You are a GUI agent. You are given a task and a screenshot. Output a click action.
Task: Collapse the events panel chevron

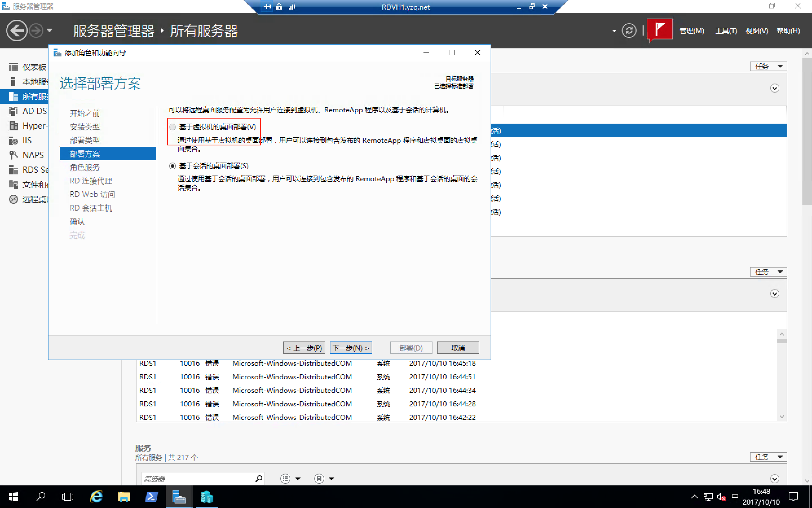point(775,294)
